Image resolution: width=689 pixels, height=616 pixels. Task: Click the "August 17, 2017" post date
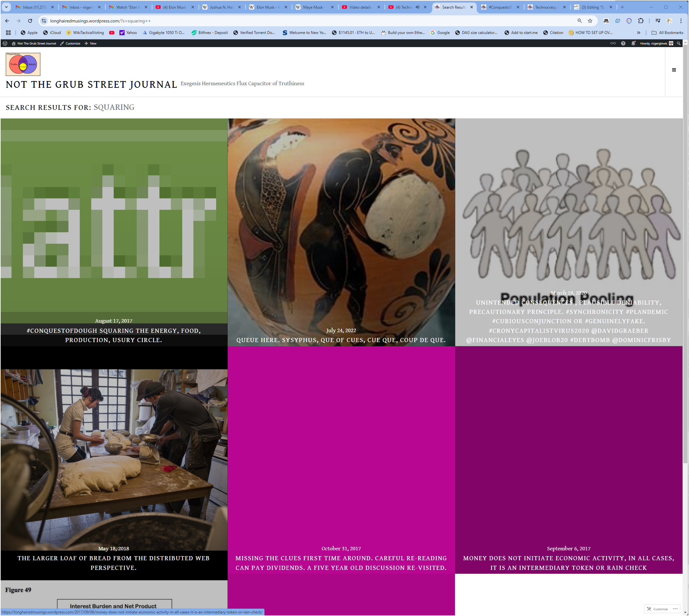(114, 321)
